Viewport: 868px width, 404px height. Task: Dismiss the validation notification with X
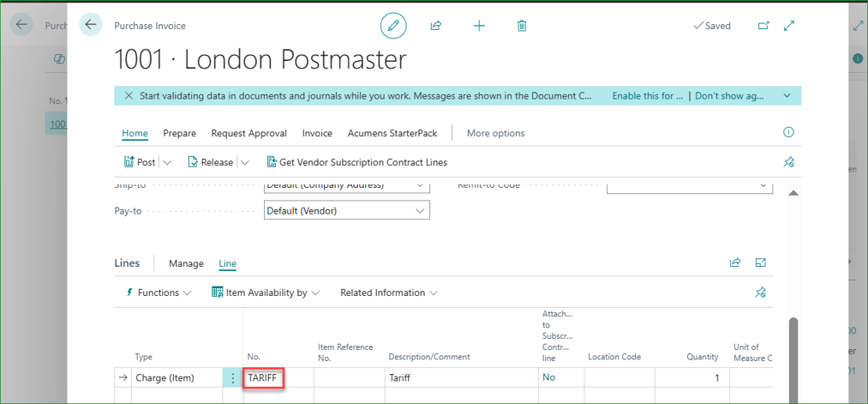(x=129, y=95)
